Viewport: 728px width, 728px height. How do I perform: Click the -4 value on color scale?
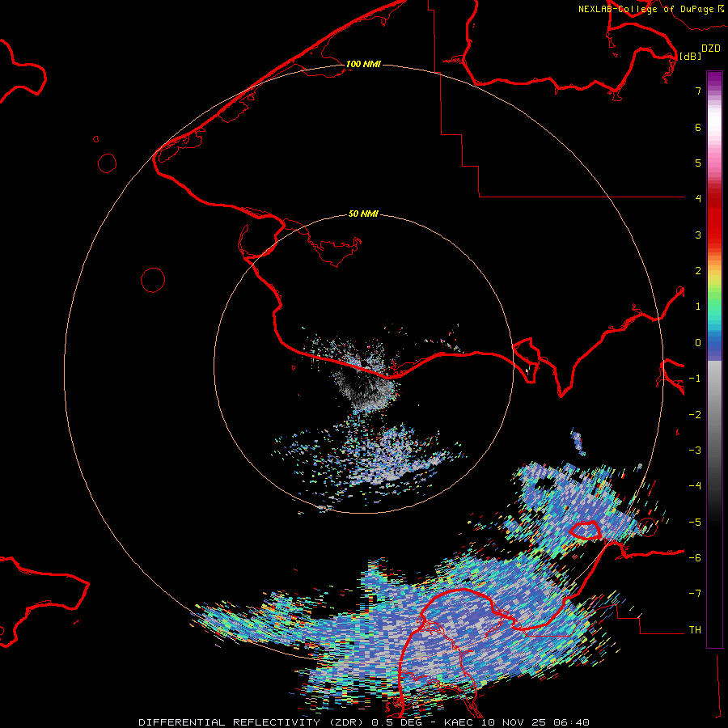click(x=695, y=486)
